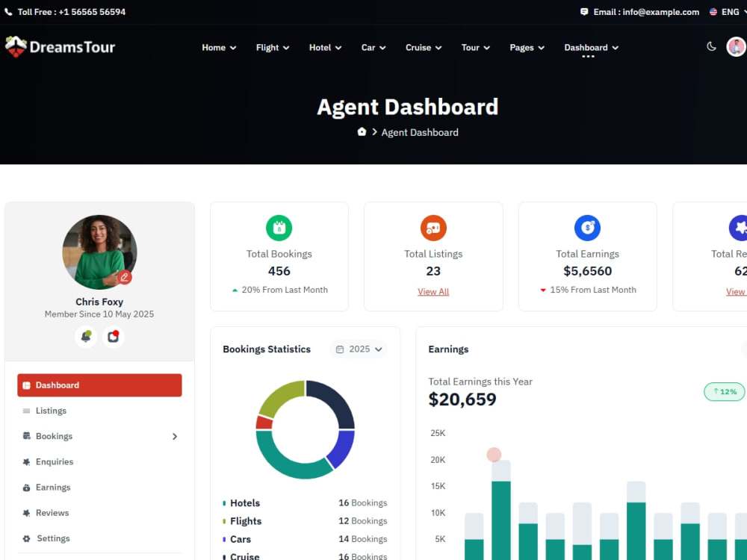The height and width of the screenshot is (560, 747).
Task: Expand the Dashboard dropdown arrow in navbar
Action: pos(615,48)
